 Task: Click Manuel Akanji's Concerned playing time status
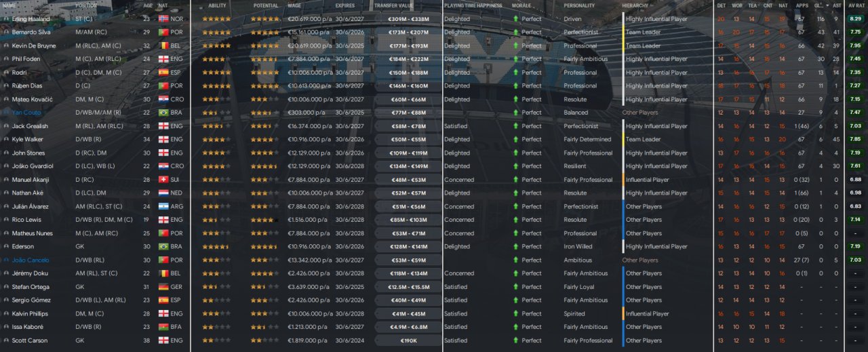[459, 180]
